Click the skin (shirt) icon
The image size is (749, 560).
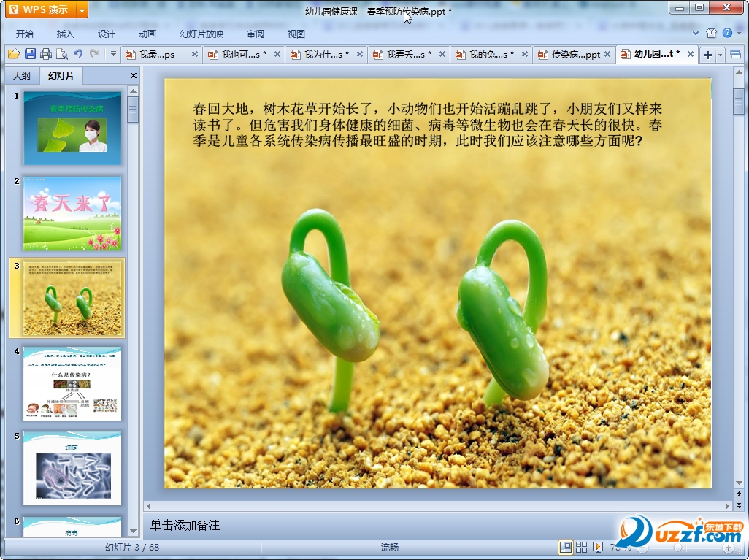tap(711, 33)
